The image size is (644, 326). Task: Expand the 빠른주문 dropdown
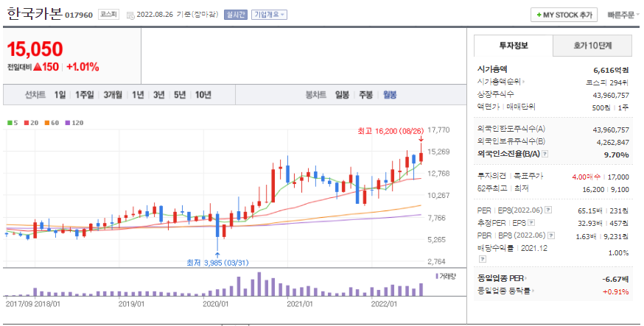click(623, 15)
